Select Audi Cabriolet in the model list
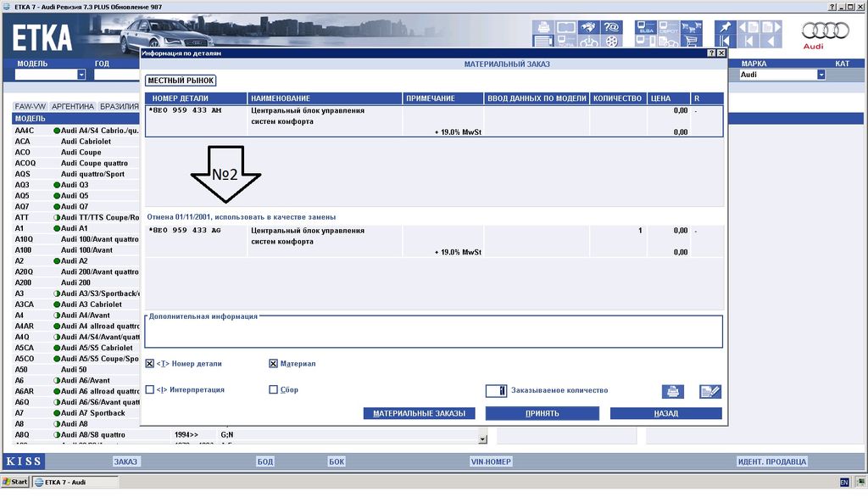This screenshot has height=503, width=868. [x=86, y=142]
